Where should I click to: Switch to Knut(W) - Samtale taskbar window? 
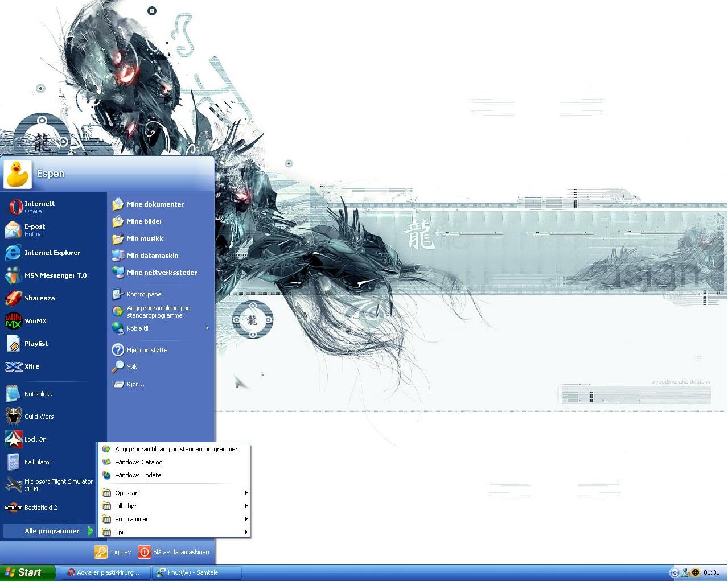[x=197, y=572]
